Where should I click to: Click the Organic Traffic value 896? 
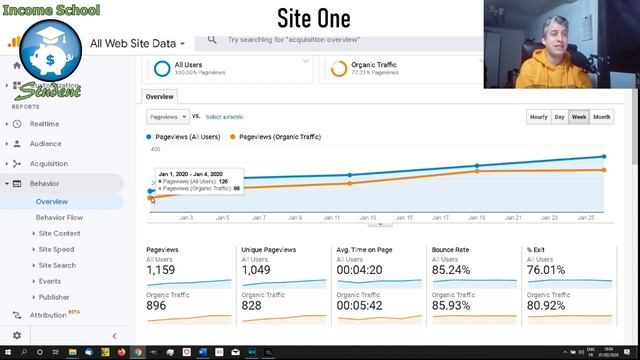156,305
